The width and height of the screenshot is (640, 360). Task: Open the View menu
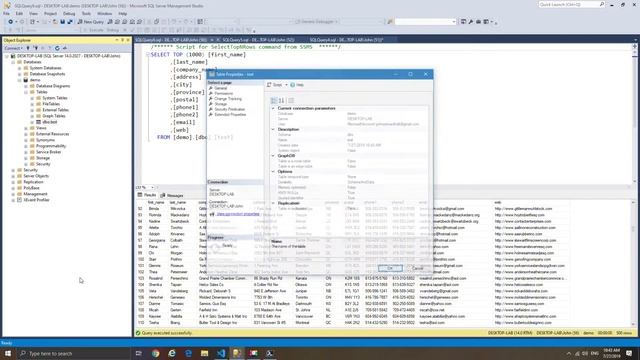click(33, 13)
